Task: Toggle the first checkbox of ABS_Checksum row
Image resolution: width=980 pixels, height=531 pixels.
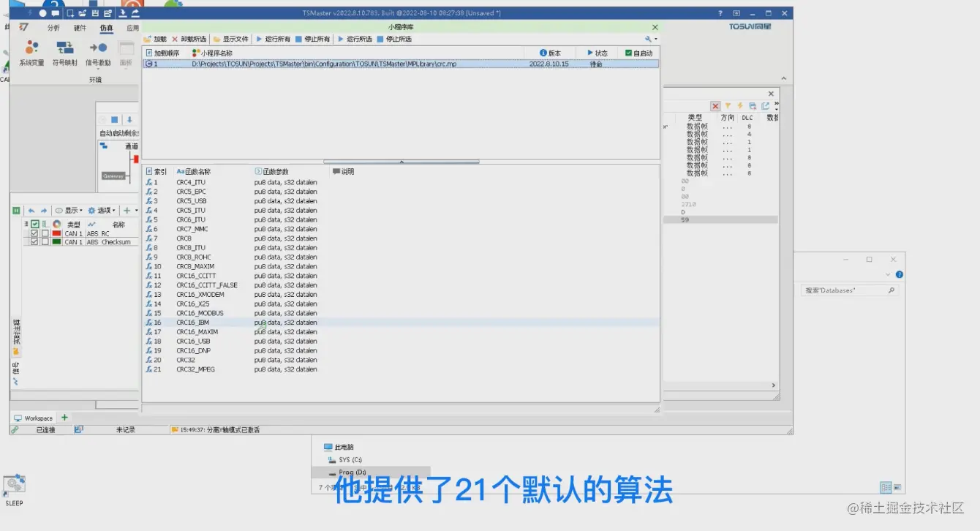Action: (34, 242)
